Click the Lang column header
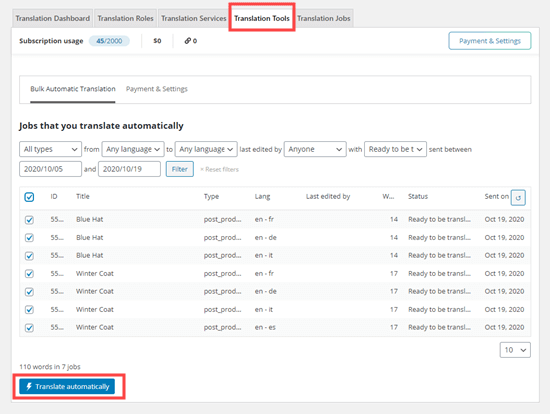The height and width of the screenshot is (414, 550). [x=262, y=196]
